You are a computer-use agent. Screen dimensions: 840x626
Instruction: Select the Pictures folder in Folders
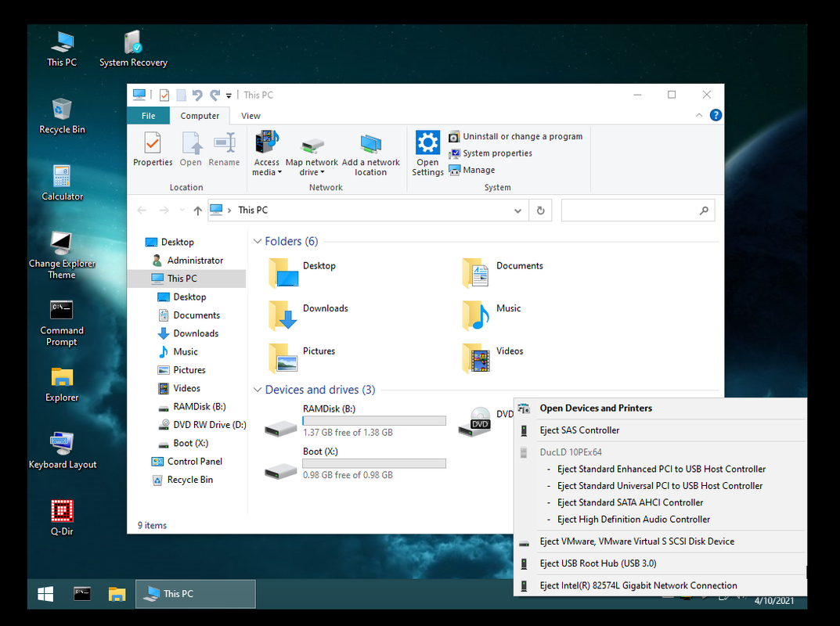303,358
